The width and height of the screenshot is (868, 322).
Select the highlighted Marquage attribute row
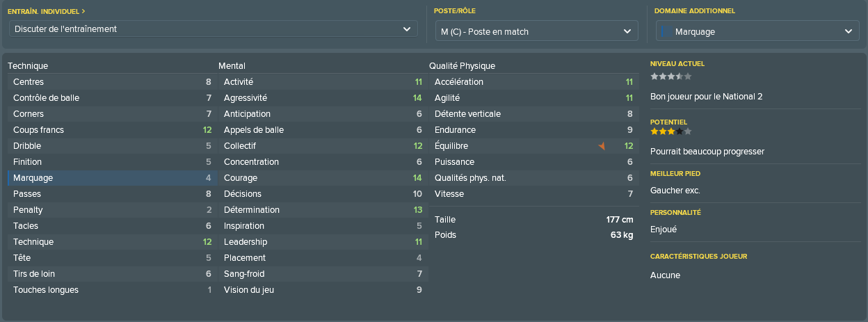112,178
